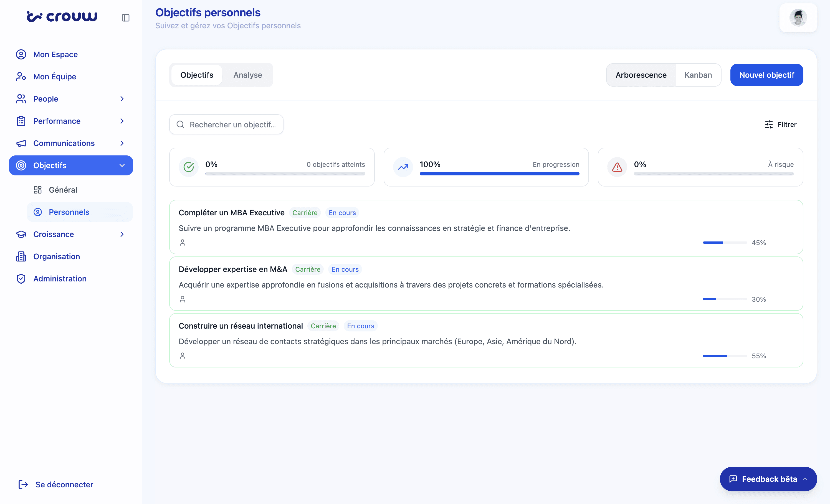
Task: Open the Communications section
Action: click(x=64, y=143)
